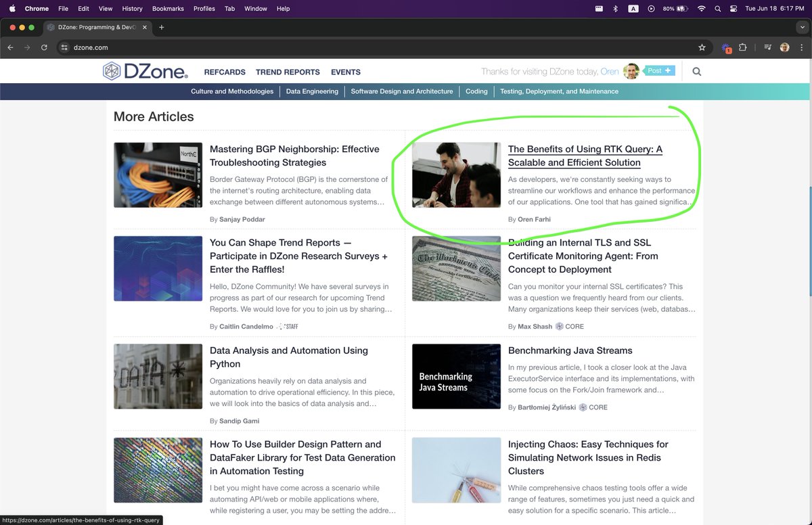View site information icon in address bar
Image resolution: width=812 pixels, height=525 pixels.
[64, 47]
